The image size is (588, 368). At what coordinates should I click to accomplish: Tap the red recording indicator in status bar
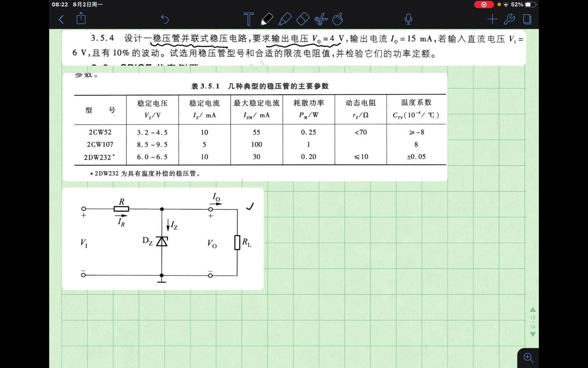[484, 4]
